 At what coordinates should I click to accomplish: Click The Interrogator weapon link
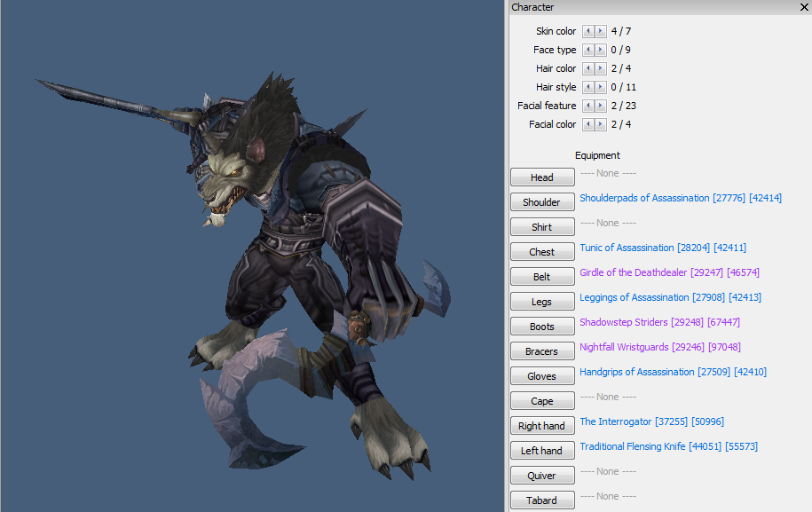tap(652, 421)
